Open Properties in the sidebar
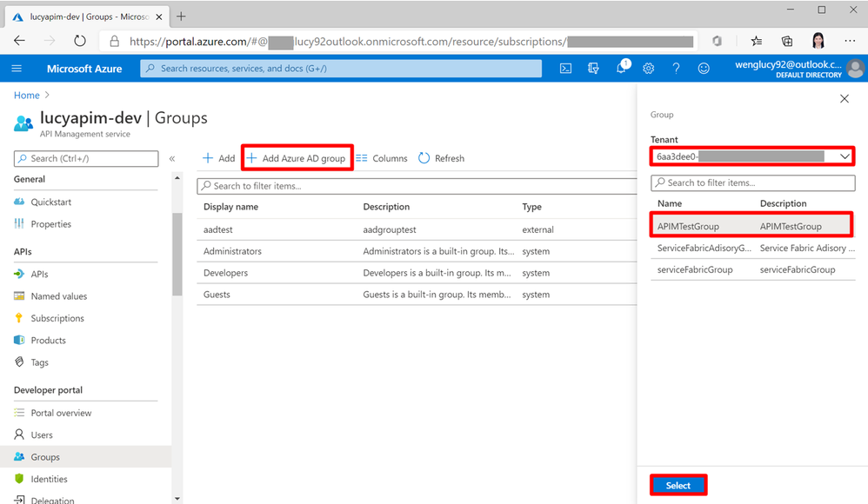This screenshot has width=868, height=504. tap(51, 224)
